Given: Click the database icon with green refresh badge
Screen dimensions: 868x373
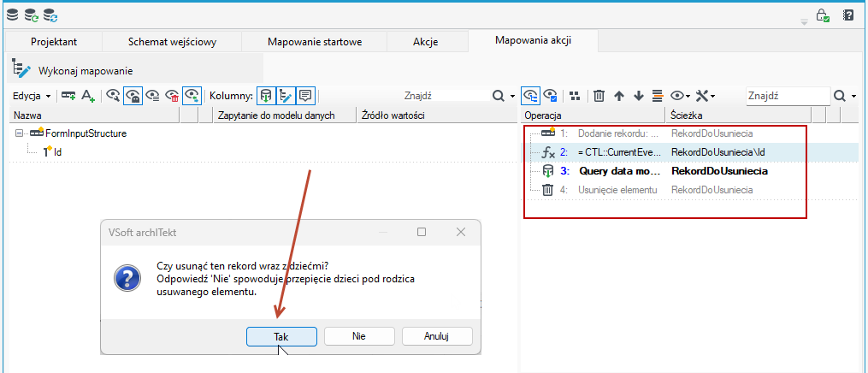Looking at the screenshot, I should pos(32,15).
